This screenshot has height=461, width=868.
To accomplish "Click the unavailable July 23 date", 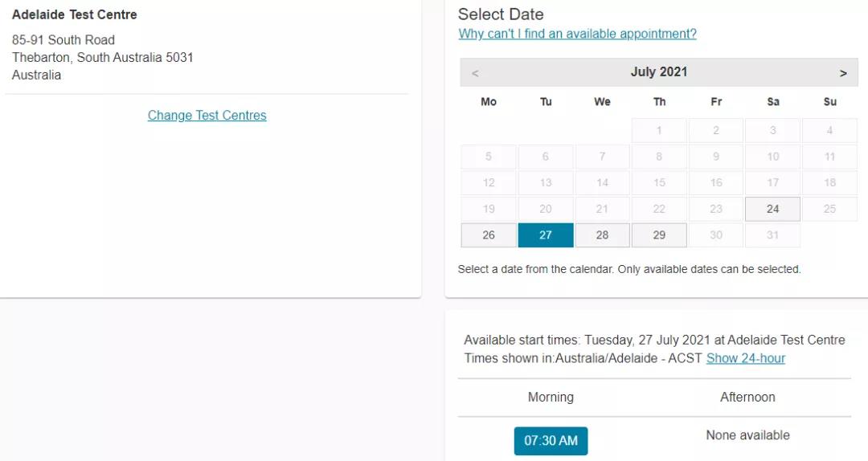I will tap(716, 209).
